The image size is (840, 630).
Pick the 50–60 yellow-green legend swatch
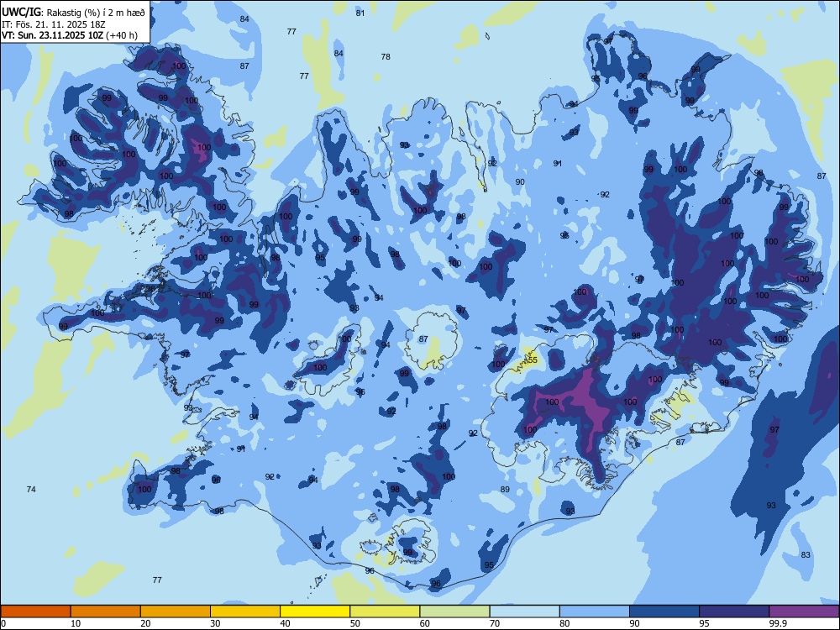386,612
